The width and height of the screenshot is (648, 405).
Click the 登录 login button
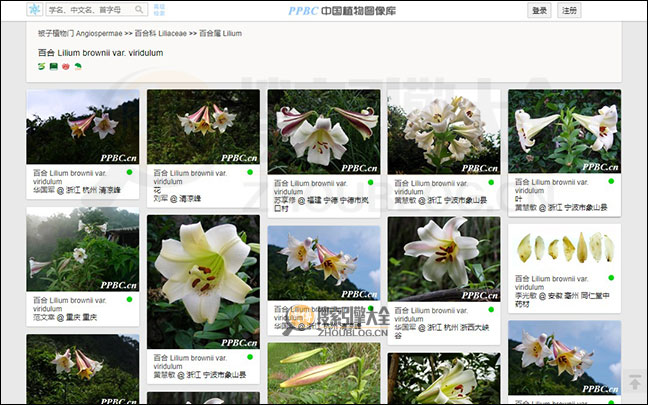539,10
